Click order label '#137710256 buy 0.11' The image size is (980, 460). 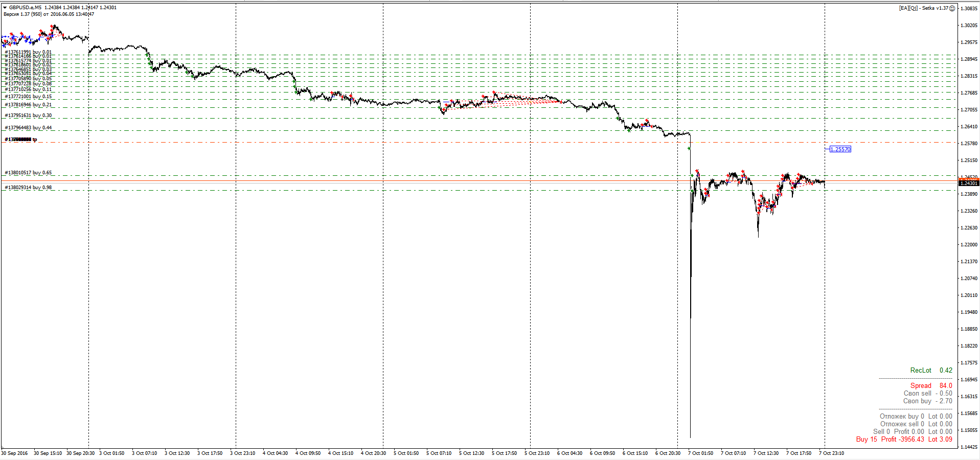(28, 89)
